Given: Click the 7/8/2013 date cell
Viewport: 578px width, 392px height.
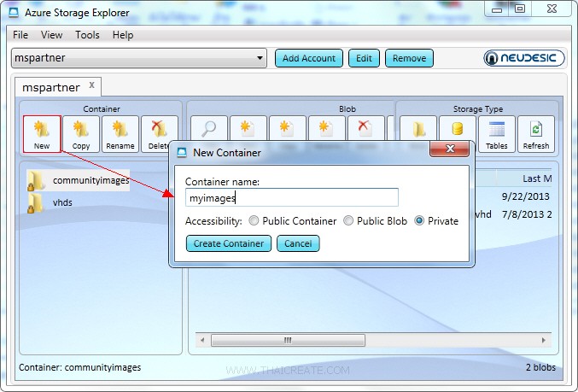Looking at the screenshot, I should click(527, 214).
